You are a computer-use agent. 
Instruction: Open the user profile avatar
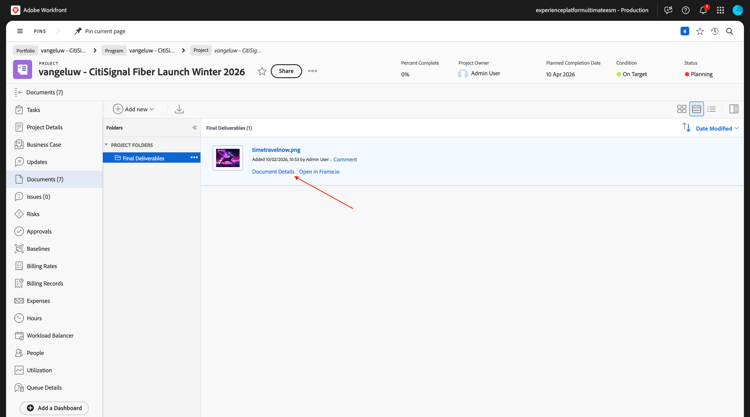point(738,10)
